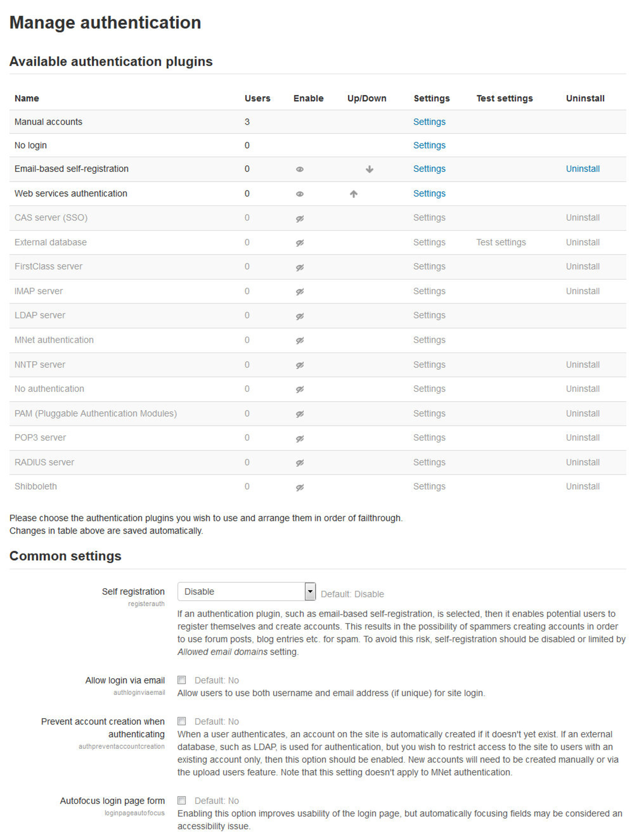Enable the Shibboleth plugin

(x=299, y=486)
